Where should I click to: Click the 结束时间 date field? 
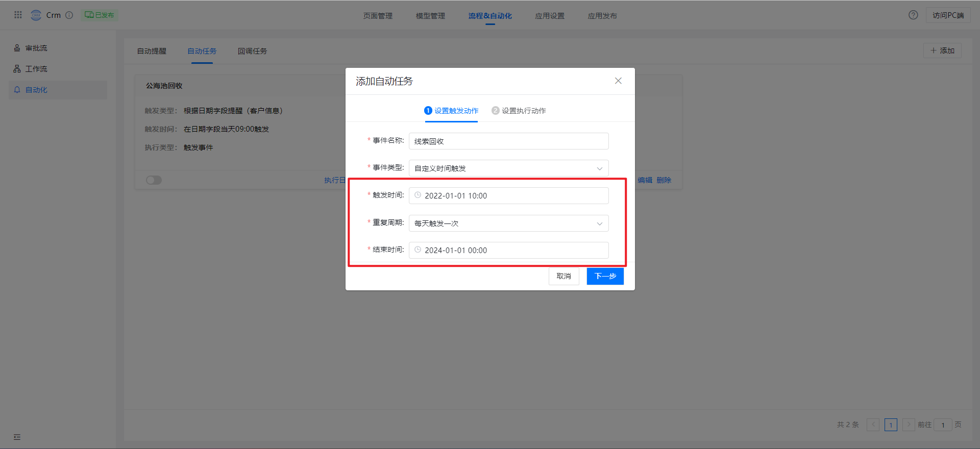coord(508,250)
